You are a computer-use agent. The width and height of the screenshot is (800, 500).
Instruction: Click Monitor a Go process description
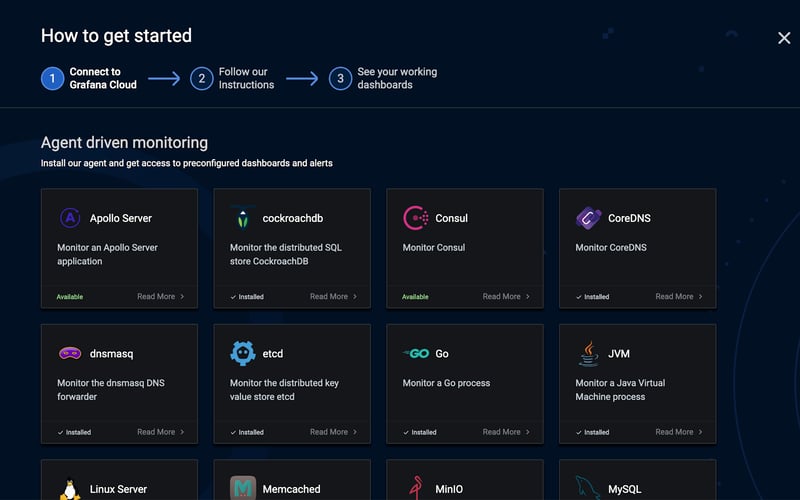coord(446,383)
